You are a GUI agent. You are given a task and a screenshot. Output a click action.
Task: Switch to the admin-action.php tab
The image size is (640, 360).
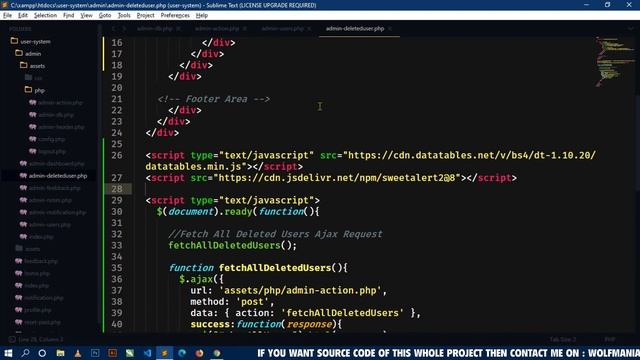(217, 29)
